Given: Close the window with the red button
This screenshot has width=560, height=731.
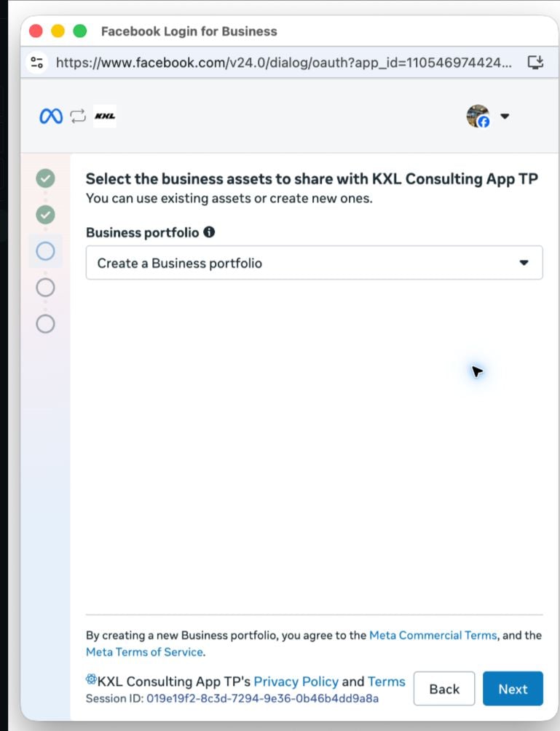Looking at the screenshot, I should [36, 31].
